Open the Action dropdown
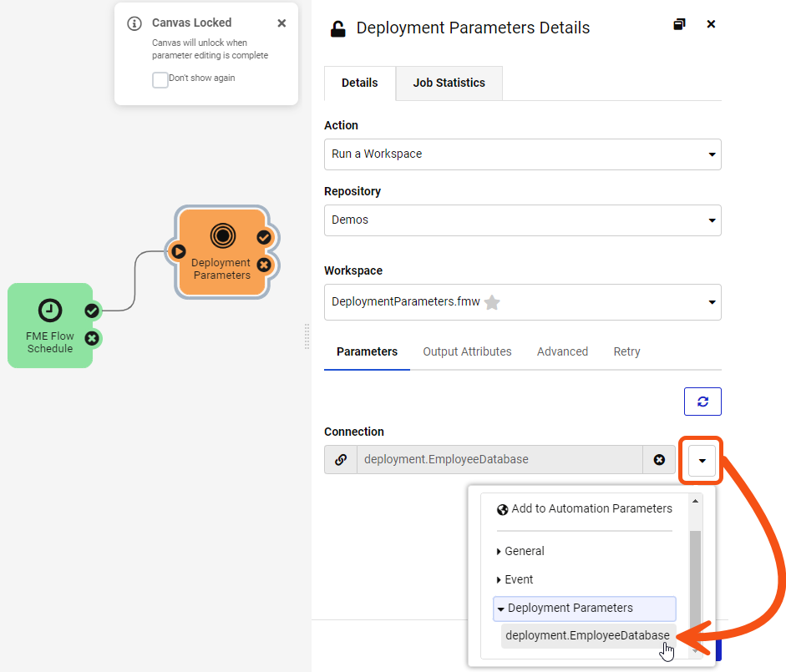This screenshot has width=786, height=672. (522, 154)
